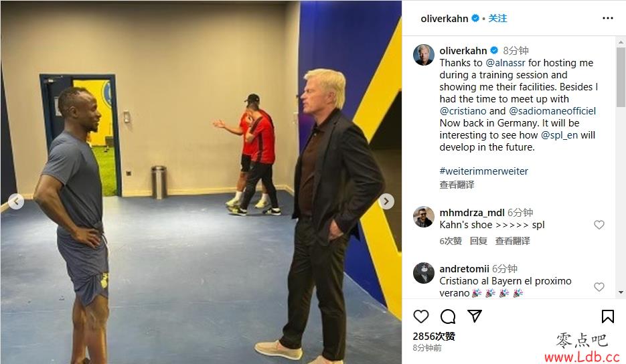Open the @alnassr mention

tap(505, 63)
